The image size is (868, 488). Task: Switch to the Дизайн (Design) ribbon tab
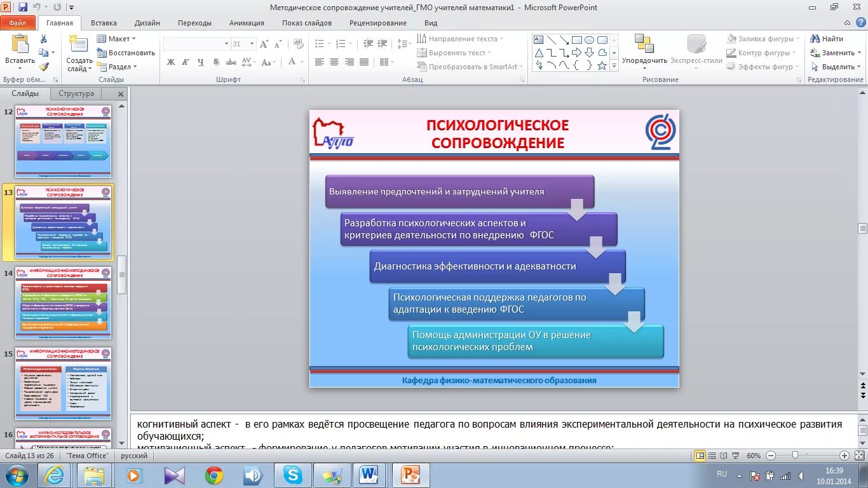point(147,23)
